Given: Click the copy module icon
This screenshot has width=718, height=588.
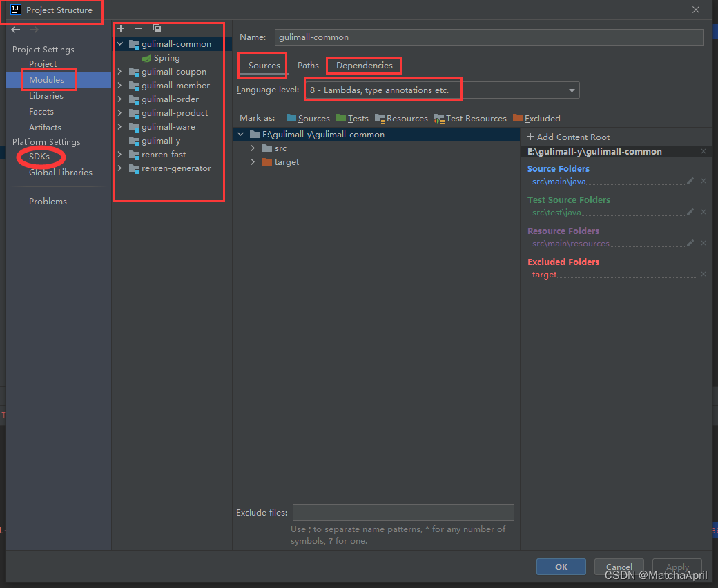Looking at the screenshot, I should (157, 28).
